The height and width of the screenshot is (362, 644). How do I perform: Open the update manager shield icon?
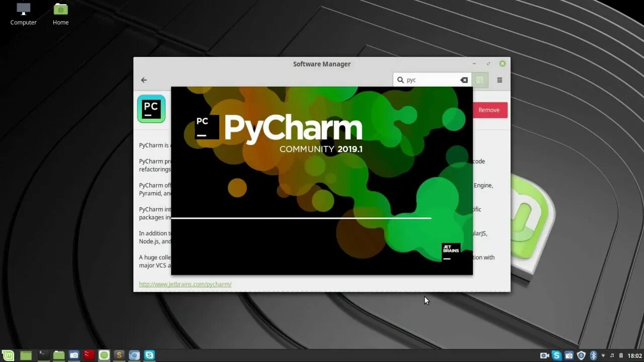coord(582,355)
